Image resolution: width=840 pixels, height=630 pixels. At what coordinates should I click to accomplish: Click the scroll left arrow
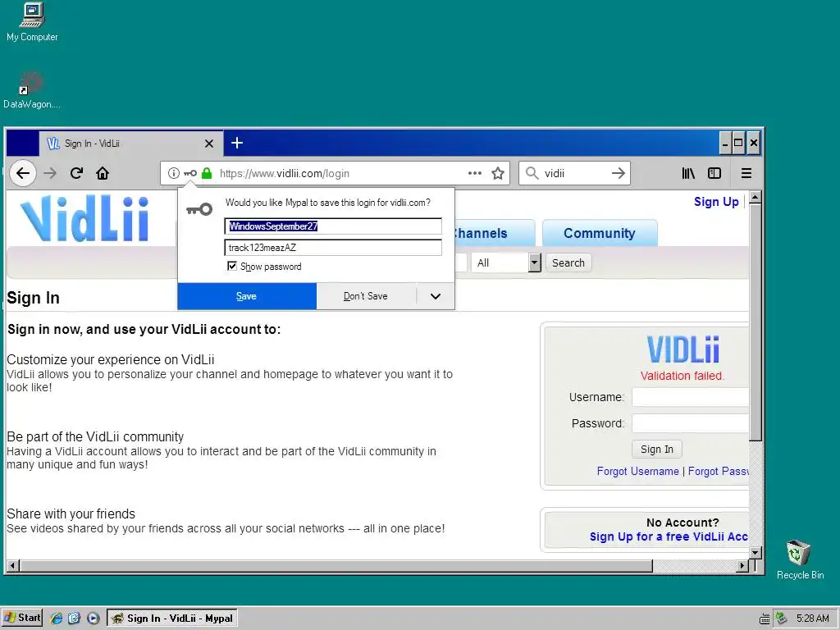13,565
